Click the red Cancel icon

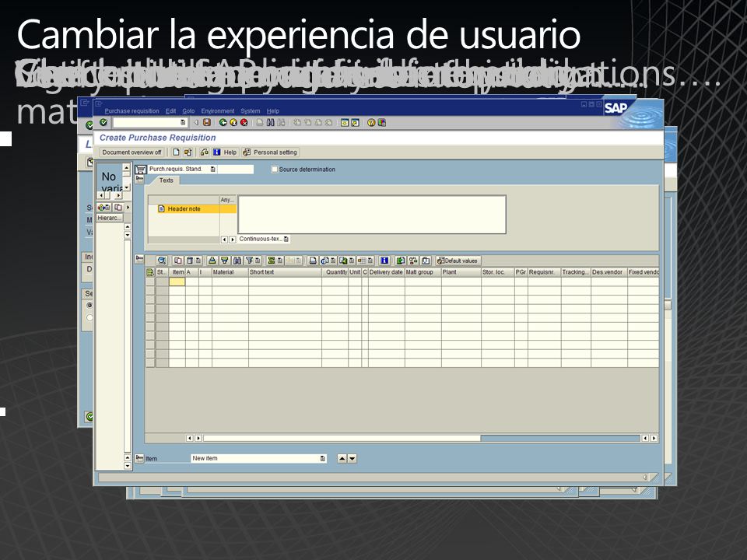(244, 122)
